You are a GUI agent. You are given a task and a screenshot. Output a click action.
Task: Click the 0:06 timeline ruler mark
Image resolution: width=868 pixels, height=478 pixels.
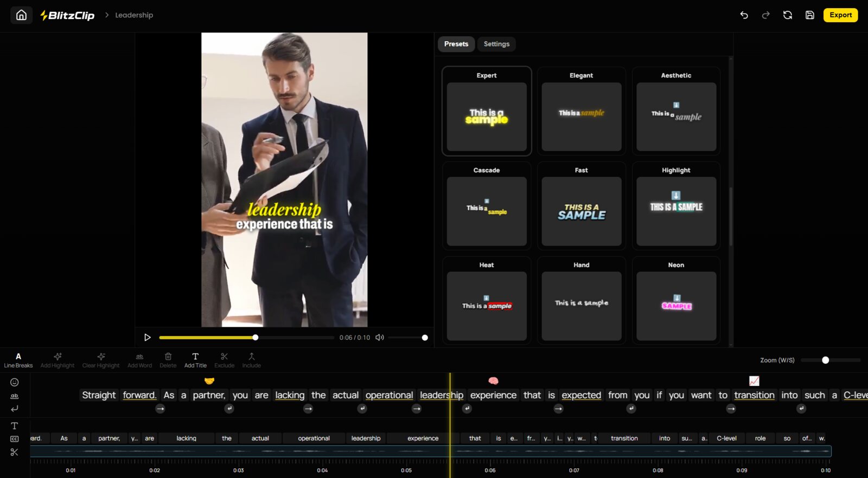490,470
